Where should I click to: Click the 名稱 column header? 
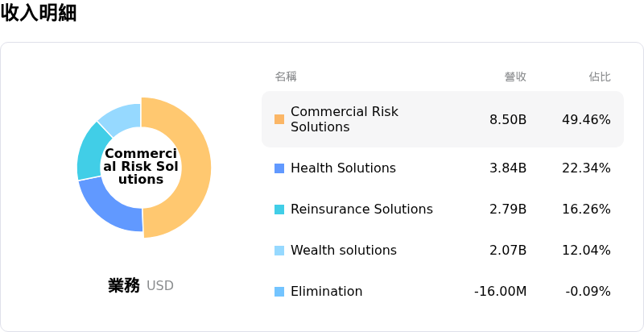(286, 77)
